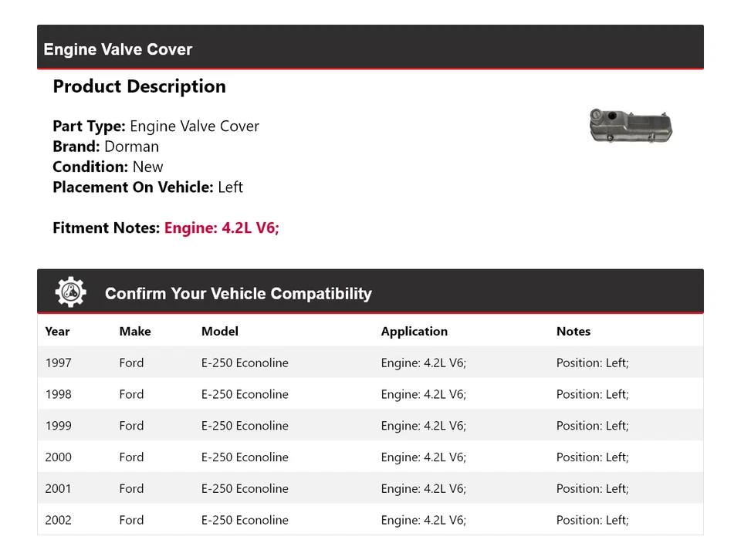Click E-250 Econoline in the 1999 row

(245, 426)
